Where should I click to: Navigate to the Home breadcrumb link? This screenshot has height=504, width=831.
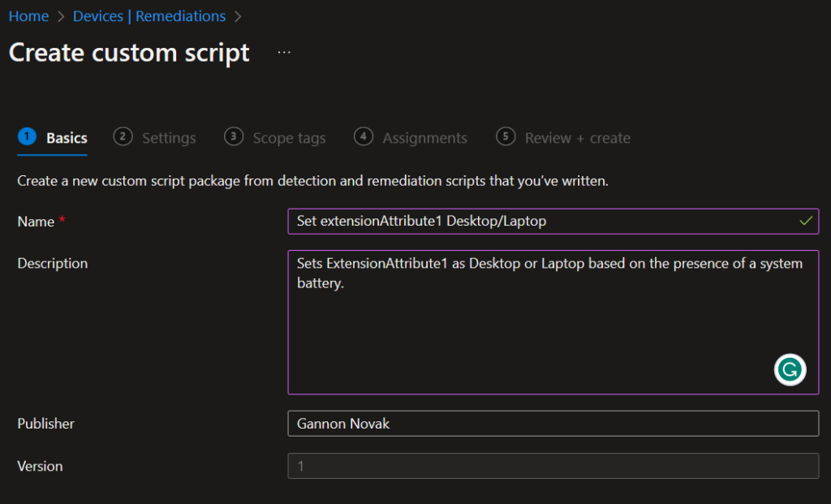tap(28, 16)
